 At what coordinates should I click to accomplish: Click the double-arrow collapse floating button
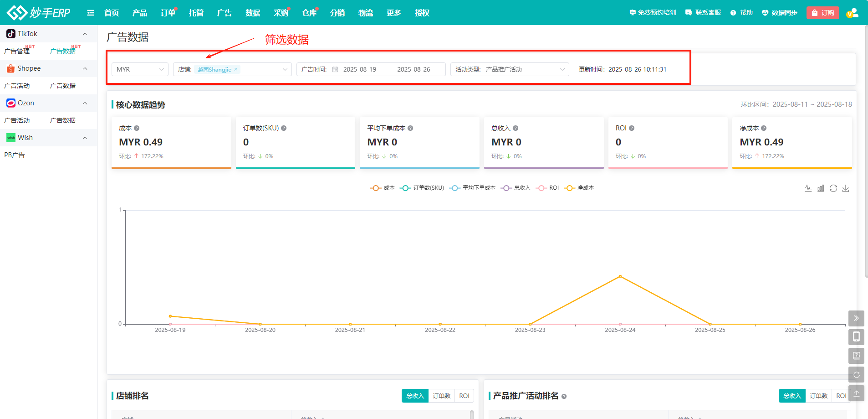[x=856, y=318]
